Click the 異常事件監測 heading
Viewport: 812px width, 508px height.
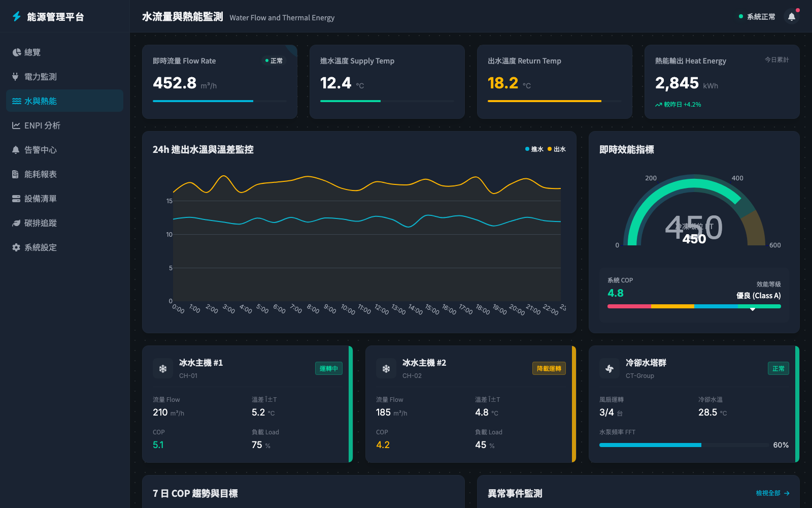click(515, 494)
